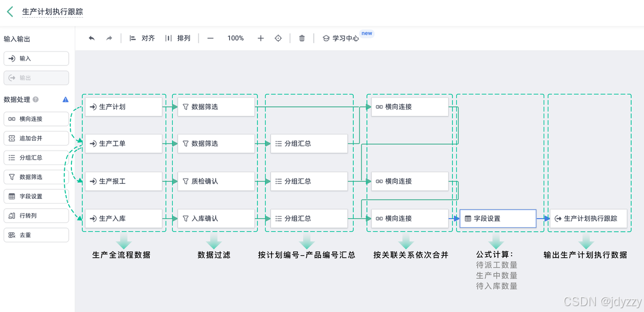This screenshot has width=644, height=312.
Task: Select the 分组汇总 node after 质检确认
Action: point(309,181)
